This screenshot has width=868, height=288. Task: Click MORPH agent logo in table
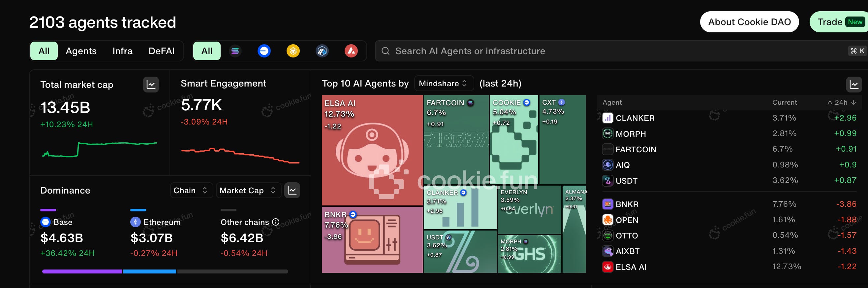pyautogui.click(x=607, y=134)
